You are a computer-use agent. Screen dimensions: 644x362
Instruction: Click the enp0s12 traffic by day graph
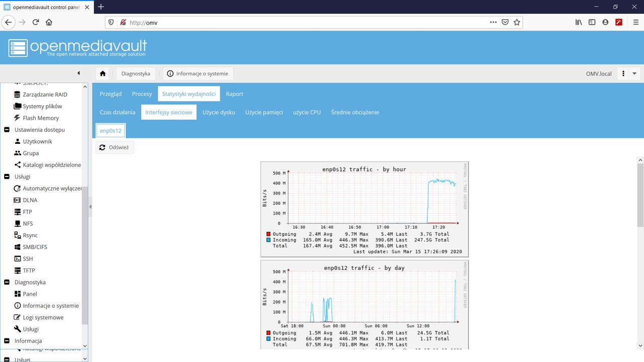364,305
